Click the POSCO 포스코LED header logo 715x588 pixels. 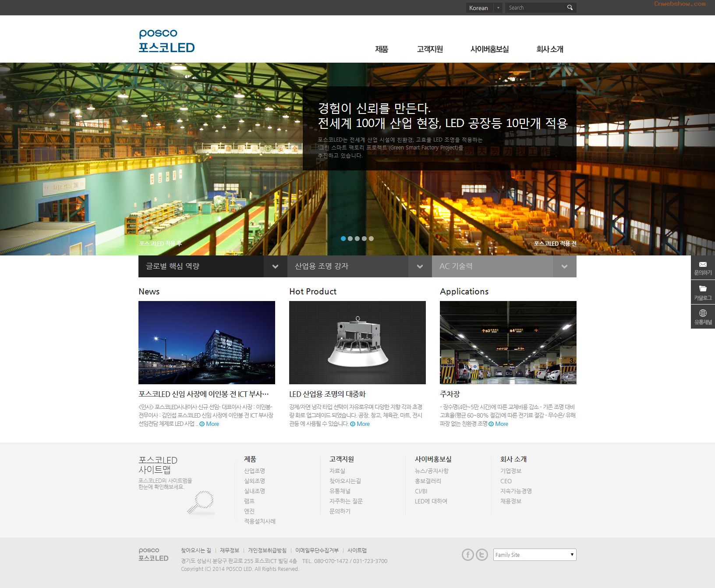tap(166, 41)
